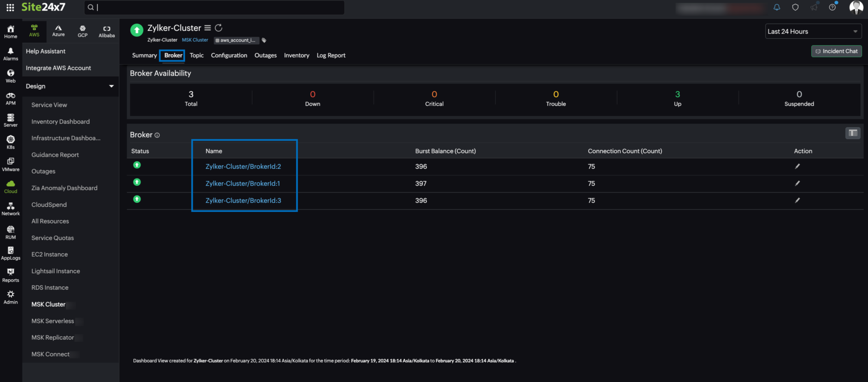Expand the hamburger menu on Zylker-Cluster
The height and width of the screenshot is (382, 868).
click(207, 28)
